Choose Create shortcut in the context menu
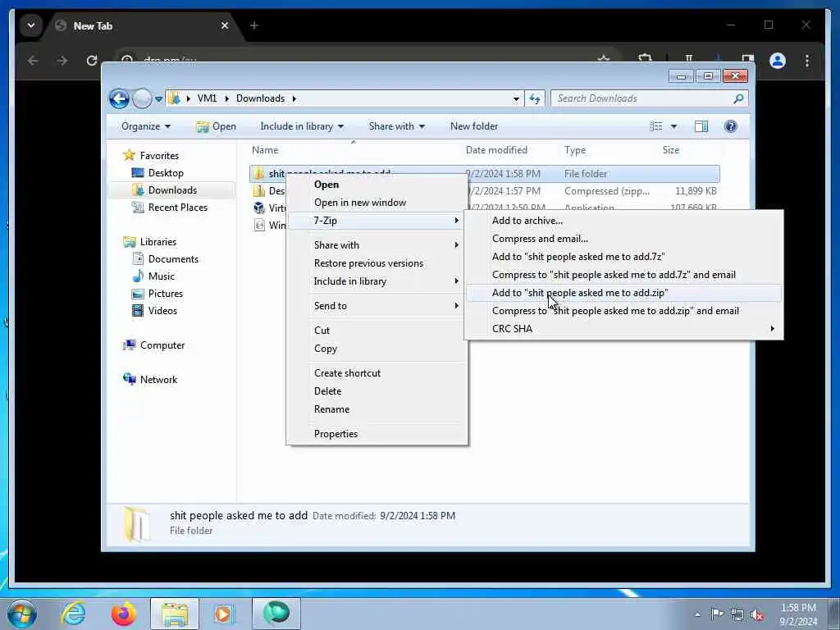The height and width of the screenshot is (630, 840). tap(377, 373)
